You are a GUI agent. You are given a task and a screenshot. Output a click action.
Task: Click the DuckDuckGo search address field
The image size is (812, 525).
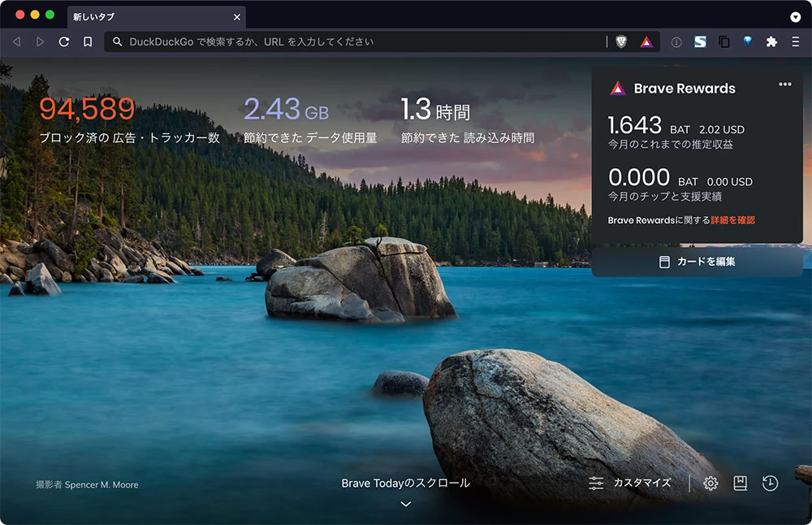pyautogui.click(x=357, y=41)
